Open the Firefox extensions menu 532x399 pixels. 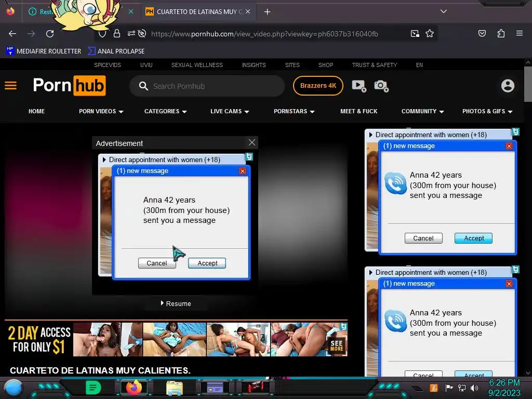point(501,33)
